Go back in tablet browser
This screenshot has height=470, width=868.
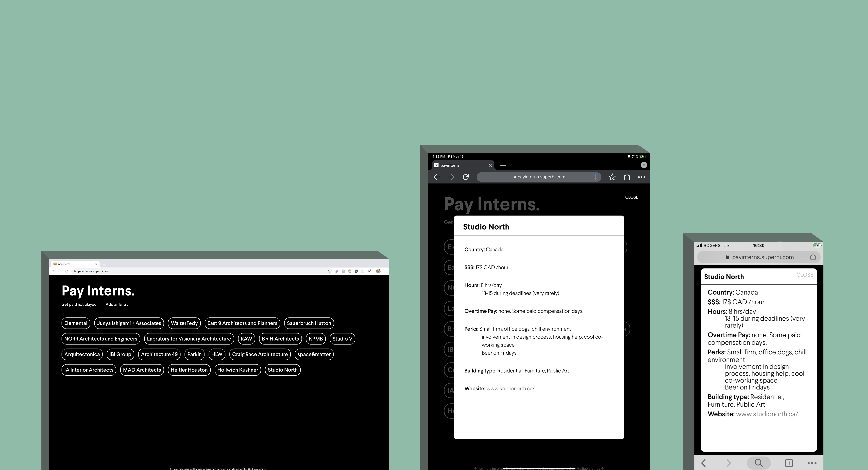pos(436,177)
